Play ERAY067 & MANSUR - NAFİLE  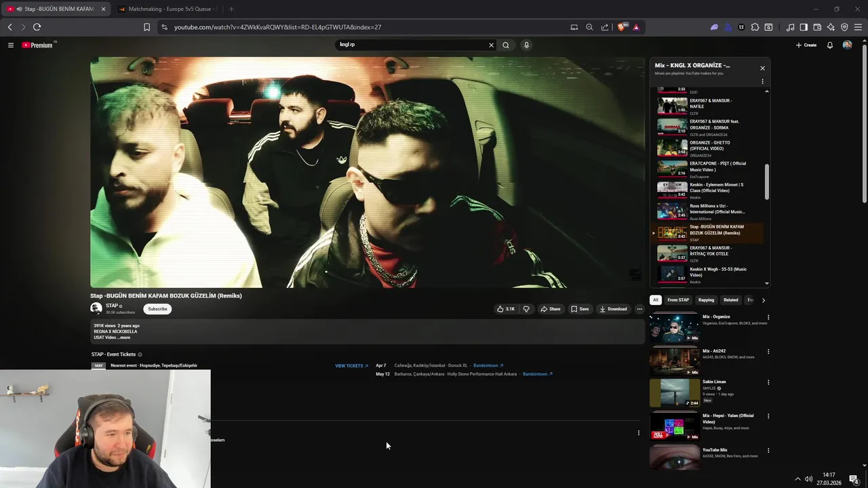pos(710,106)
